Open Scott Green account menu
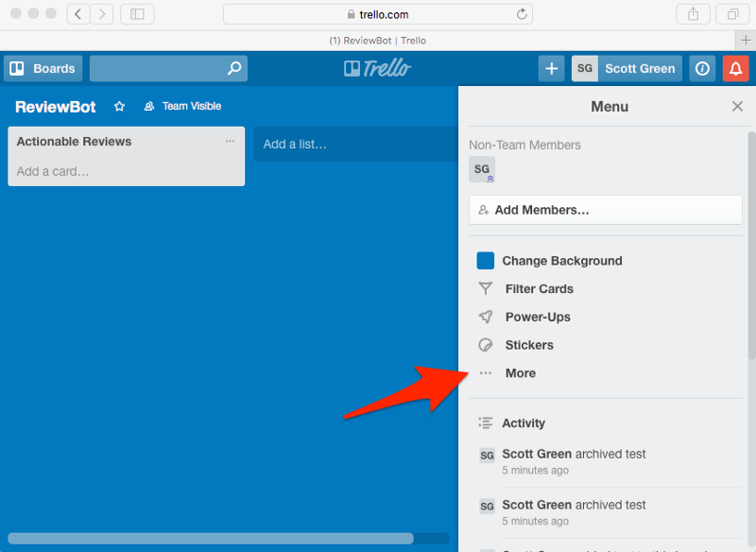Screen dimensions: 756x552 pos(627,68)
